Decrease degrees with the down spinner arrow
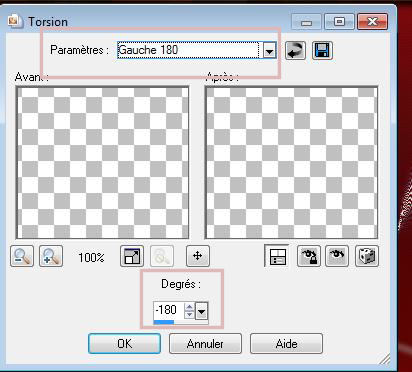Screen dimensions: 412x372 point(189,314)
